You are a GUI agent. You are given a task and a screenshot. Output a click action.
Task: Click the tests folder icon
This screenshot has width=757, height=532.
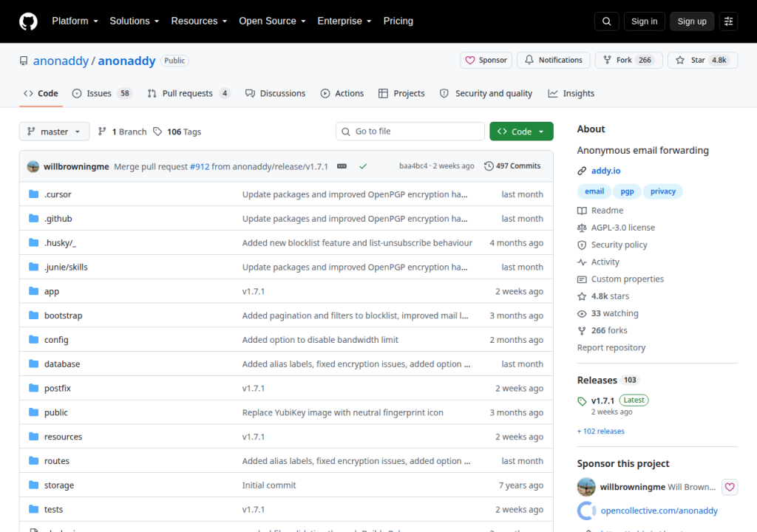click(33, 509)
